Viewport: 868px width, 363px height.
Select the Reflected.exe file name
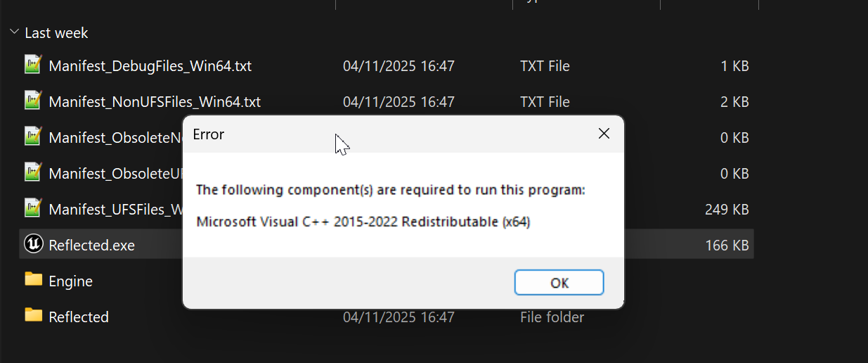(91, 246)
